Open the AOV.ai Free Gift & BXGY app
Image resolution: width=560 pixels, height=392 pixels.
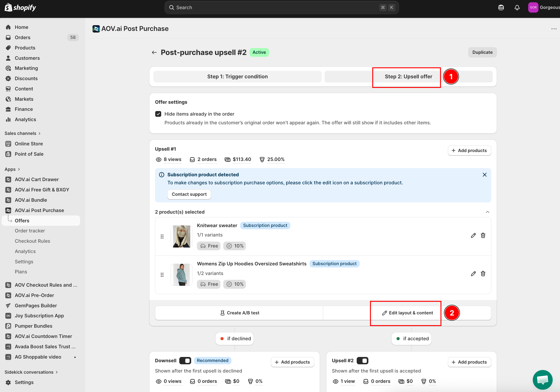41,190
